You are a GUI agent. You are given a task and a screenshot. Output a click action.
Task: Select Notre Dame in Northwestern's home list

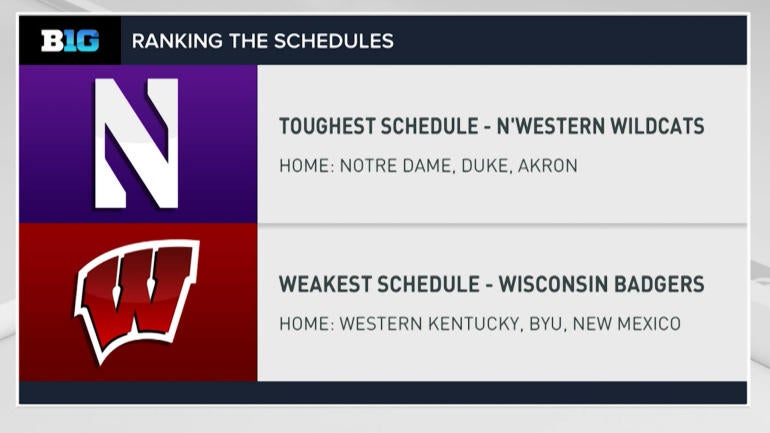(396, 166)
